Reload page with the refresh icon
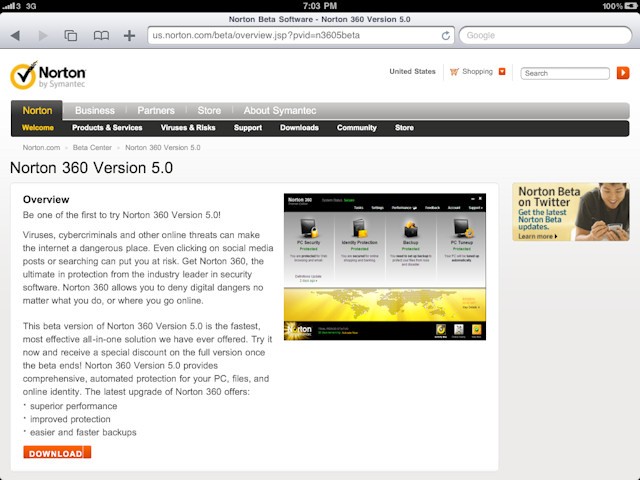Screen dimensions: 640x480 [x=446, y=36]
